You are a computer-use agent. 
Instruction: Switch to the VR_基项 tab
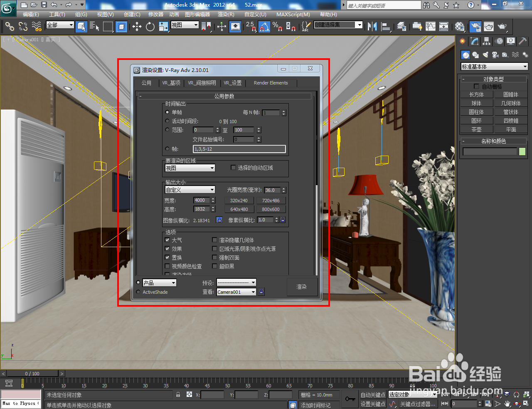(171, 83)
